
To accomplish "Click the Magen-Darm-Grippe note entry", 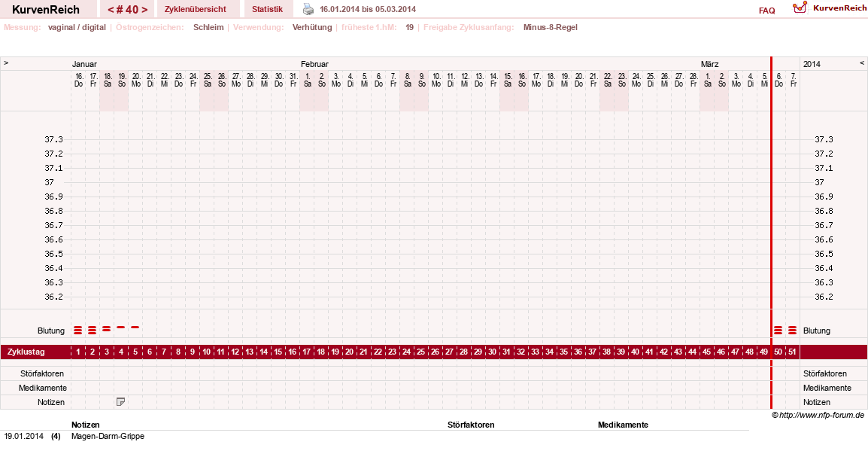I will click(x=108, y=436).
